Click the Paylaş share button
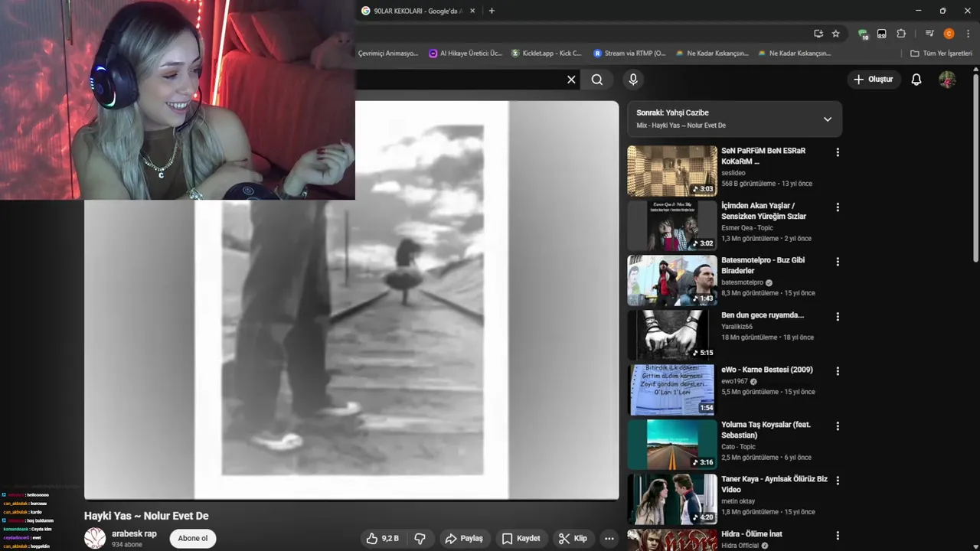Viewport: 980px width, 551px height. pyautogui.click(x=464, y=539)
